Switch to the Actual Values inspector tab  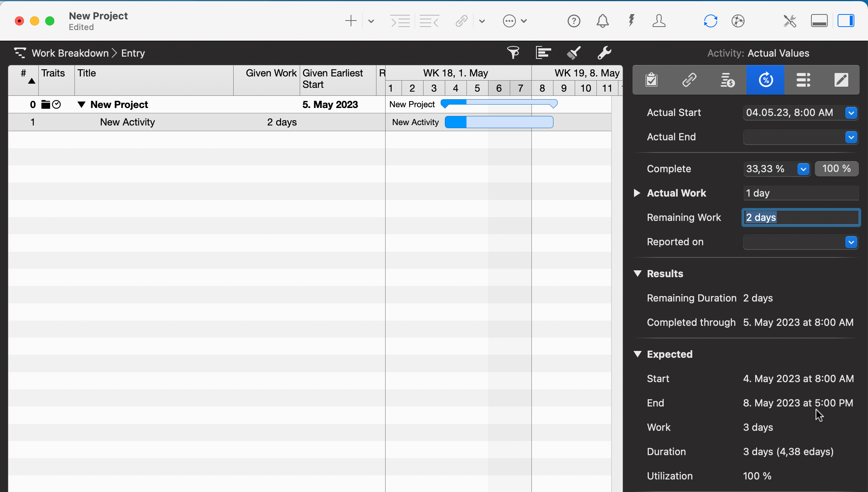tap(765, 80)
